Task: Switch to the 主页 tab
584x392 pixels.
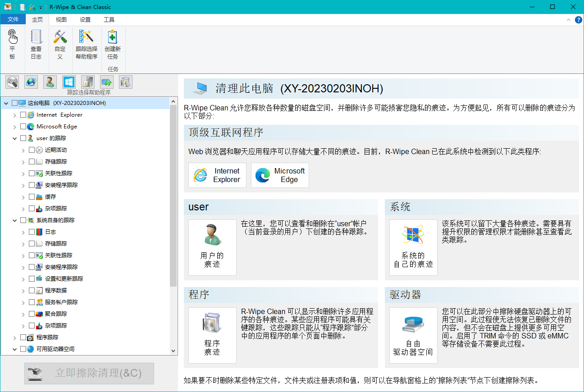Action: click(37, 20)
